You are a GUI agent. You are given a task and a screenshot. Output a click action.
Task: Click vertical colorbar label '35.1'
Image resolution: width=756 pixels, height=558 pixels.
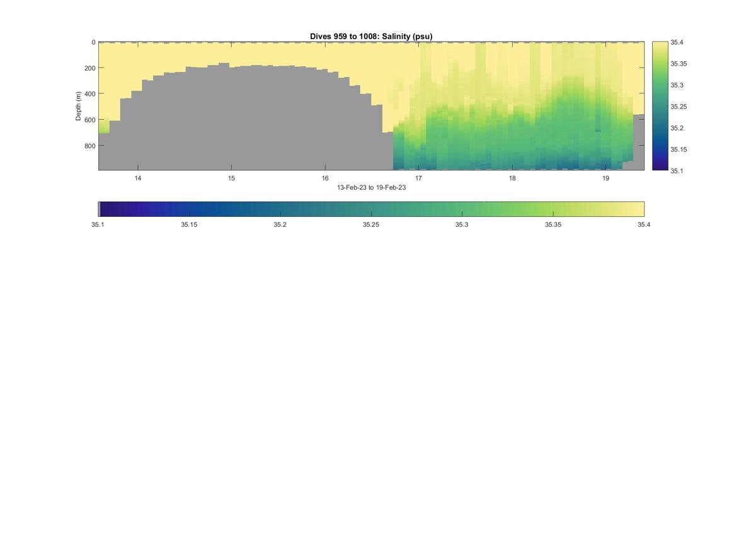[677, 171]
